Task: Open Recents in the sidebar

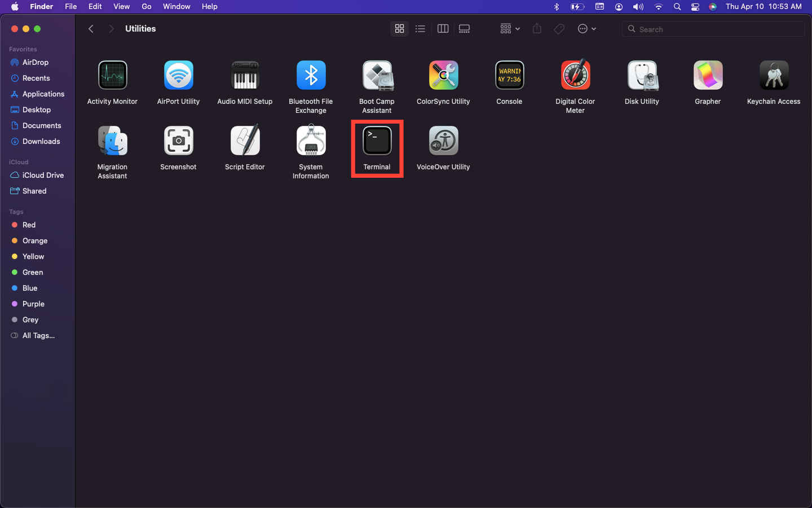Action: pyautogui.click(x=37, y=78)
